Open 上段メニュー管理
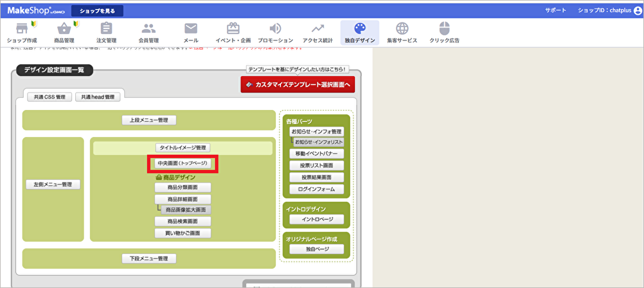Screen dimensions: 644x288 (x=149, y=120)
